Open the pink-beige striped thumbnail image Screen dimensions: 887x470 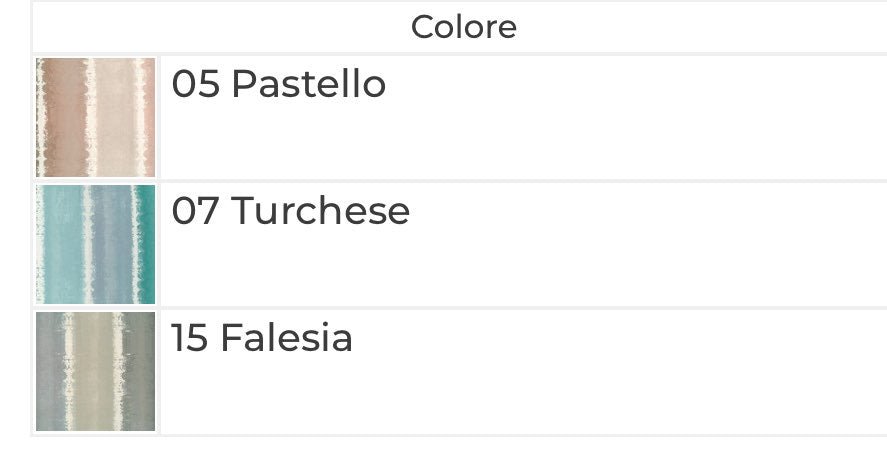coord(96,117)
